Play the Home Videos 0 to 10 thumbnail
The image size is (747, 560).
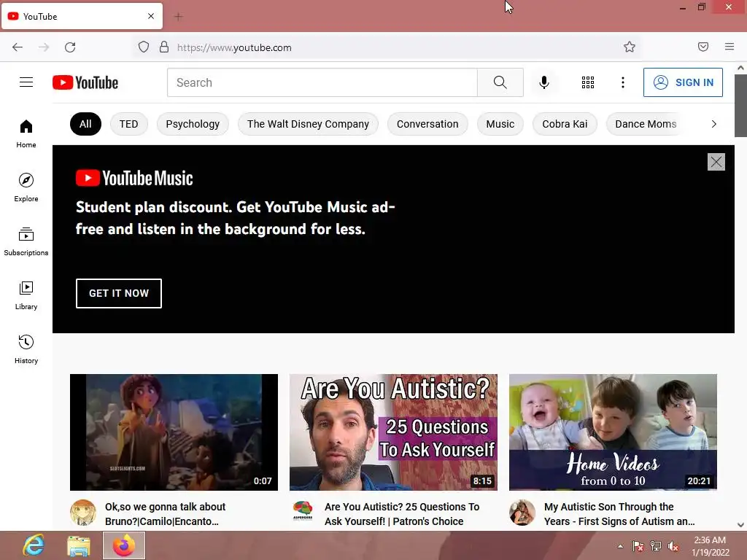[613, 432]
